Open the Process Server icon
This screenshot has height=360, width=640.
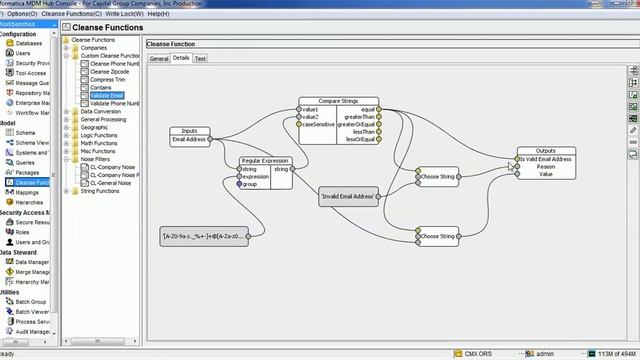10,322
